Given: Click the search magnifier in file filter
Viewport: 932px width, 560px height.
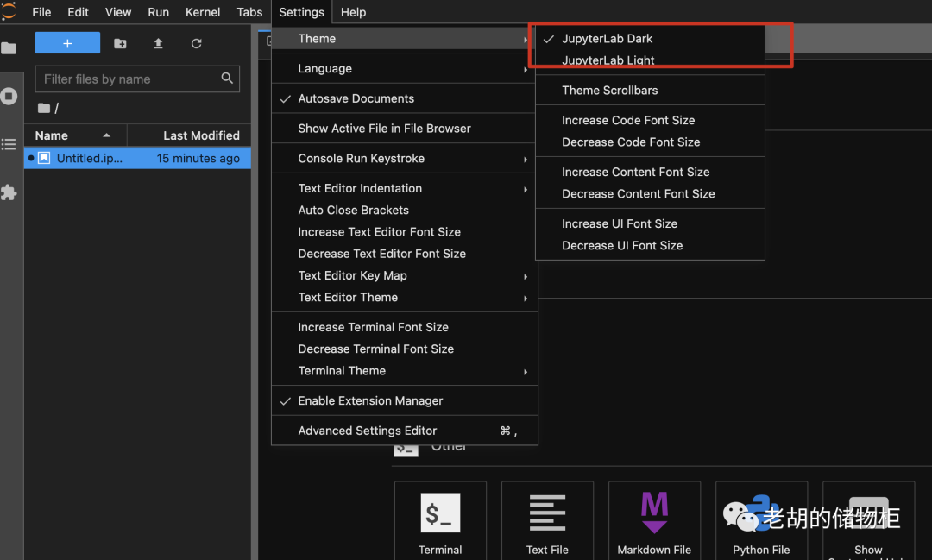Looking at the screenshot, I should click(226, 79).
